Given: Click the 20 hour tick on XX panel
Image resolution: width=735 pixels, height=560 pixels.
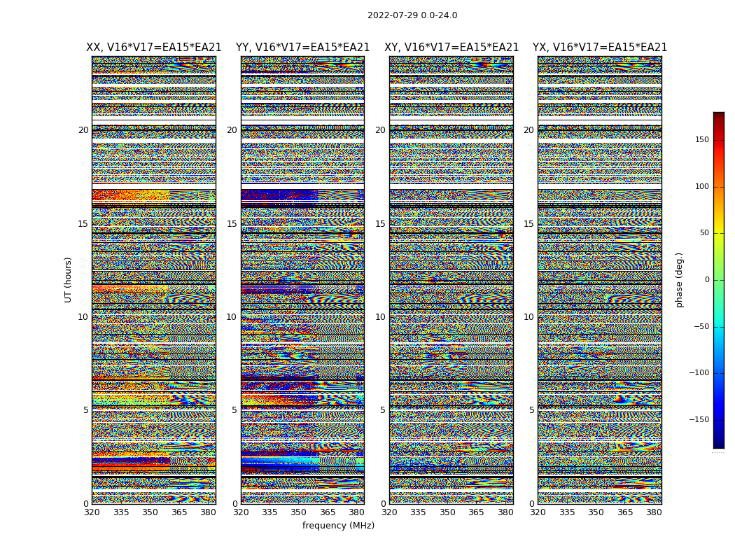Looking at the screenshot, I should click(83, 129).
